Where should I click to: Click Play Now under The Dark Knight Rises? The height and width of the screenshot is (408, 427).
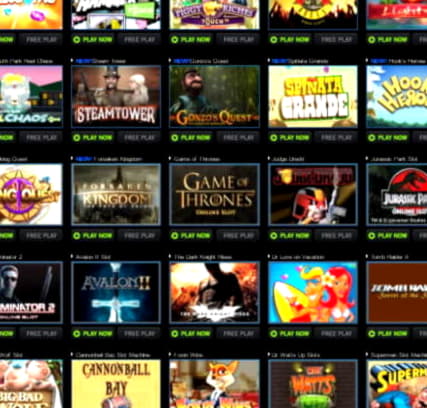click(191, 334)
